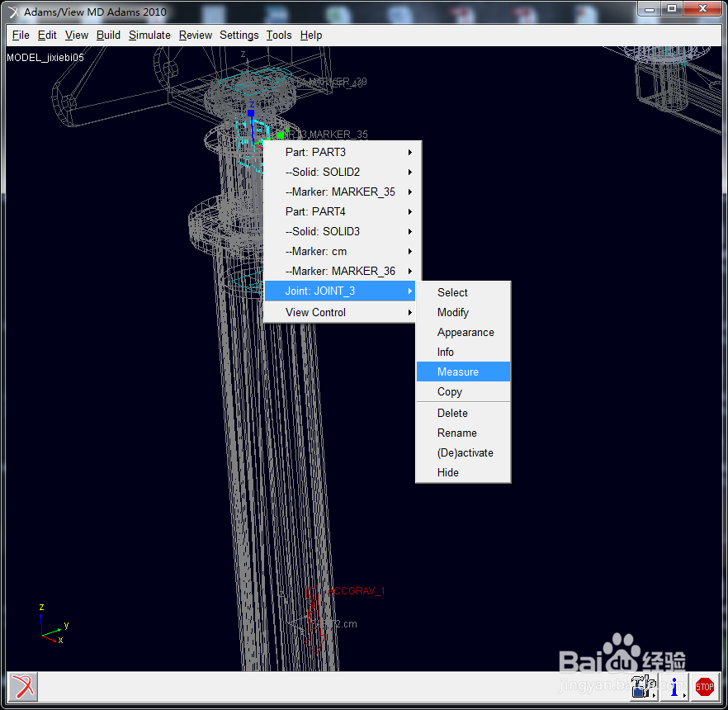
Task: Open the toolbox icon's small flyout arrow
Action: pos(654,695)
